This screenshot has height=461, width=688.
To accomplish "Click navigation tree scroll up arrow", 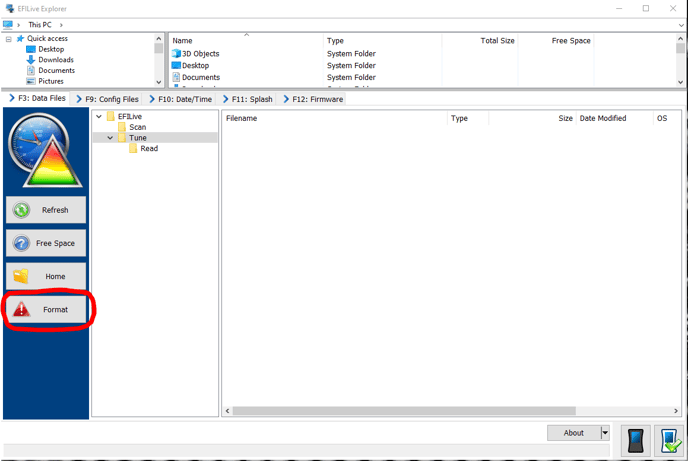I will pos(158,39).
